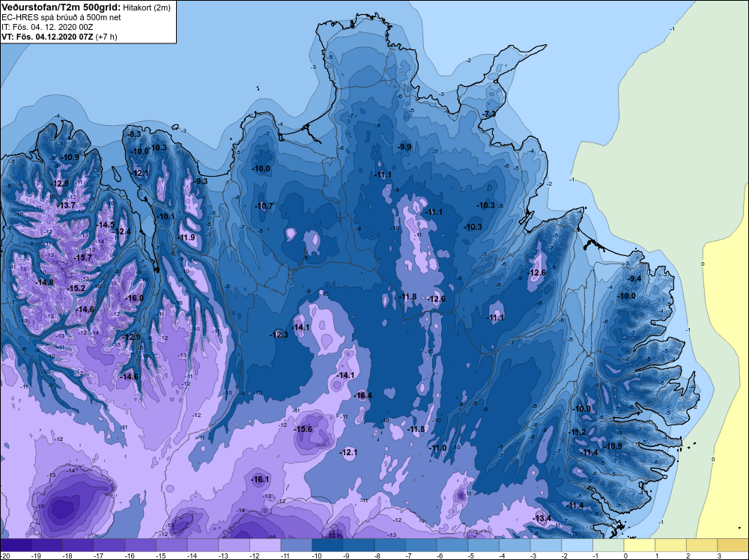Click the -12.4 temperature label
The width and height of the screenshot is (749, 560).
tap(121, 231)
